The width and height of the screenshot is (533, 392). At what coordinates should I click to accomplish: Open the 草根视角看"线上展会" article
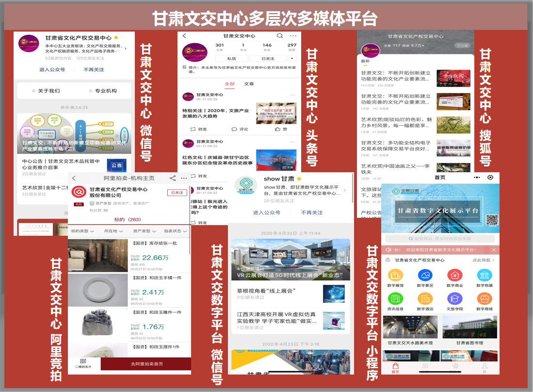pos(291,294)
